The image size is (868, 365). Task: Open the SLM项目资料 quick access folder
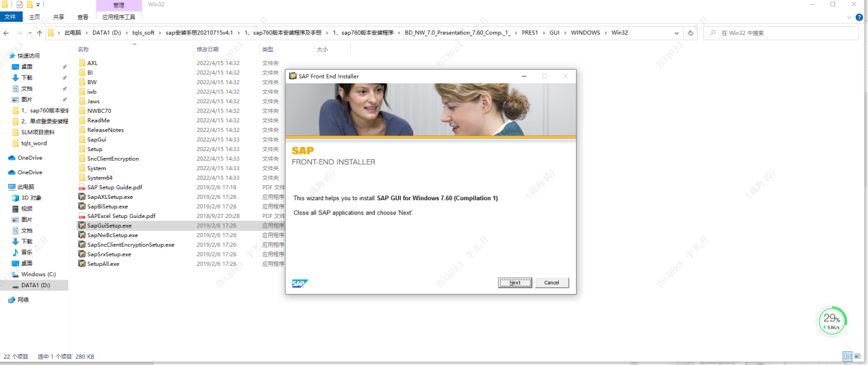[x=38, y=133]
